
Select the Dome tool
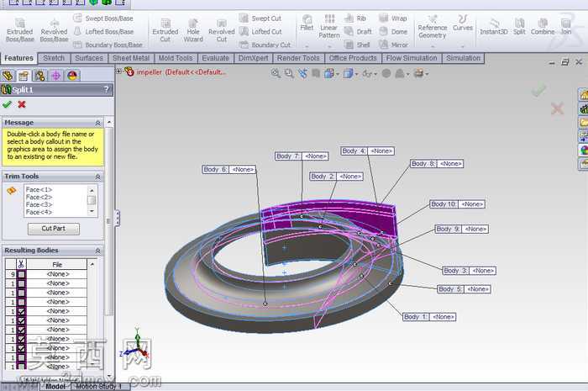[393, 31]
